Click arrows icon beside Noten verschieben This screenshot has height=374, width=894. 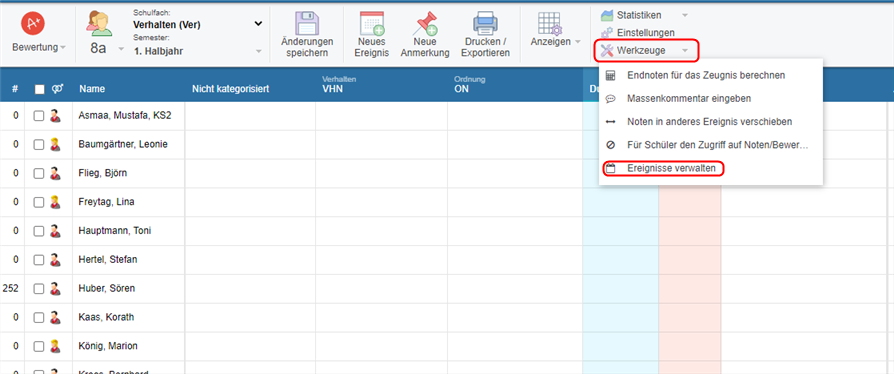611,122
